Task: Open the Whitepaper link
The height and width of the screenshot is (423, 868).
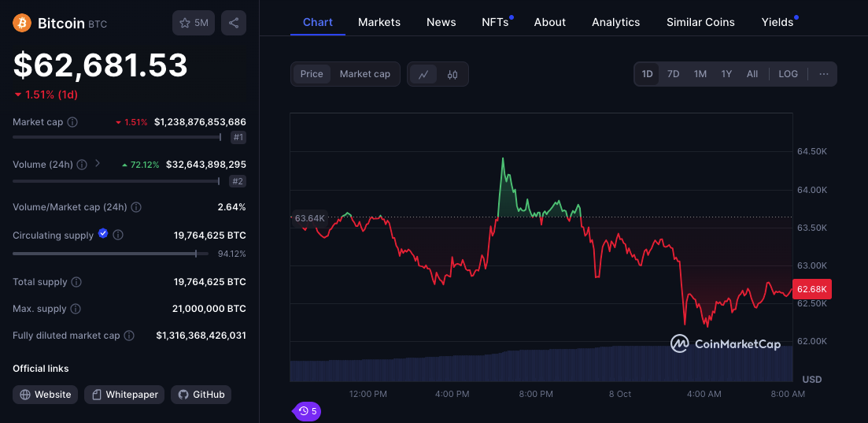Action: click(124, 395)
